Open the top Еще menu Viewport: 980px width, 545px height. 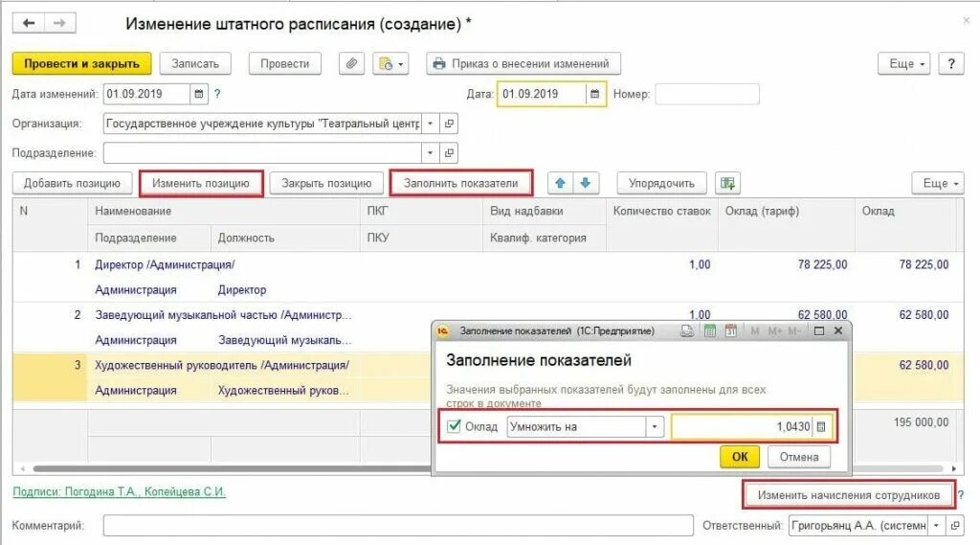[904, 64]
